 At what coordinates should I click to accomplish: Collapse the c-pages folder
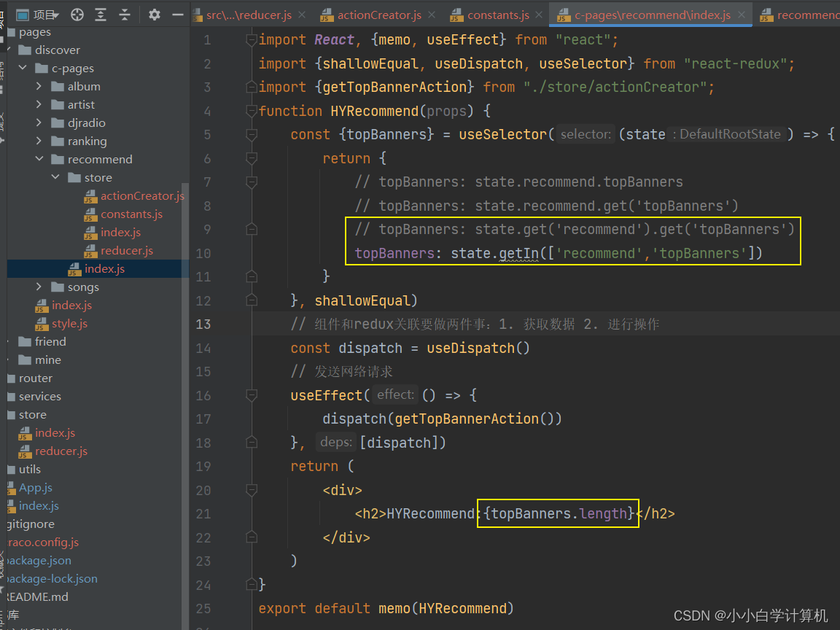(23, 68)
